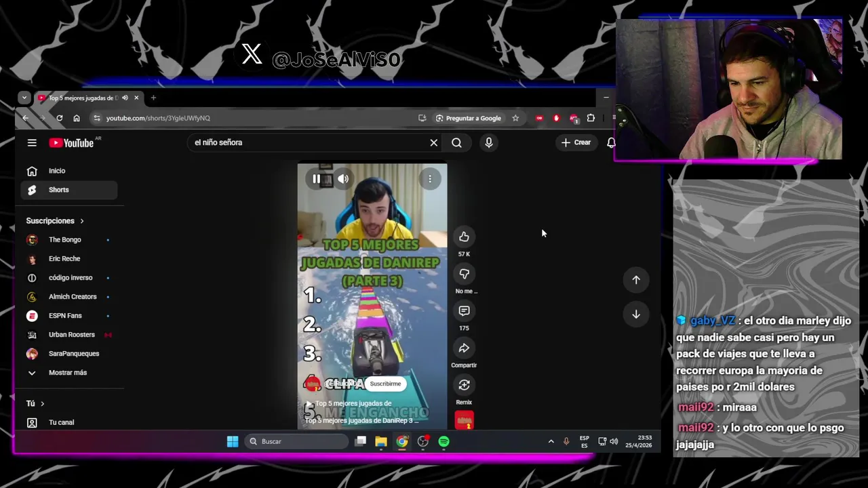Open the taskbar volume control
Viewport: 868px width, 488px height.
coord(614,441)
